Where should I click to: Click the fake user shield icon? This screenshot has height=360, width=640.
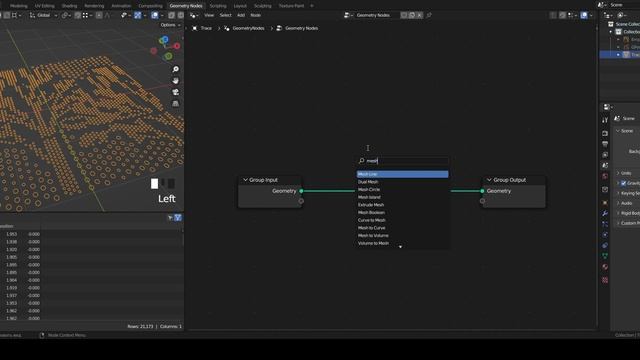[404, 15]
